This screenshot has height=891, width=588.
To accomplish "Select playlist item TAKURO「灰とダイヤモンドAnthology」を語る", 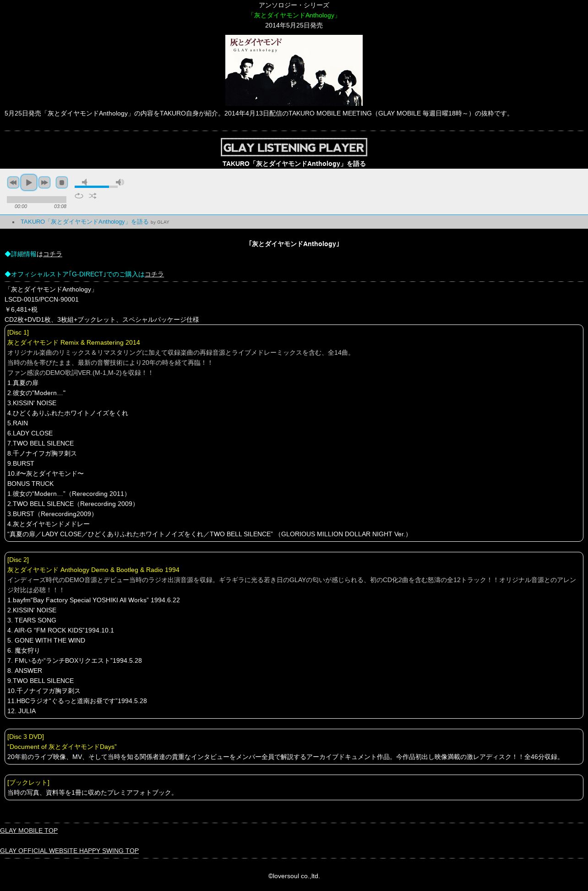I will 85,221.
